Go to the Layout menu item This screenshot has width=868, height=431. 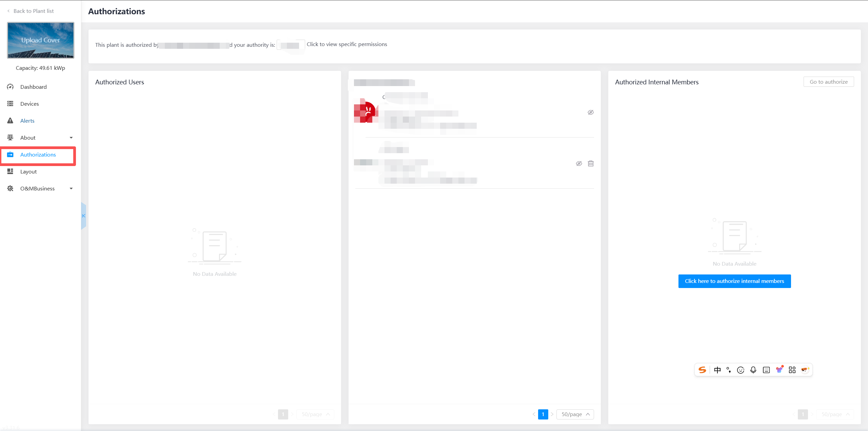(28, 171)
